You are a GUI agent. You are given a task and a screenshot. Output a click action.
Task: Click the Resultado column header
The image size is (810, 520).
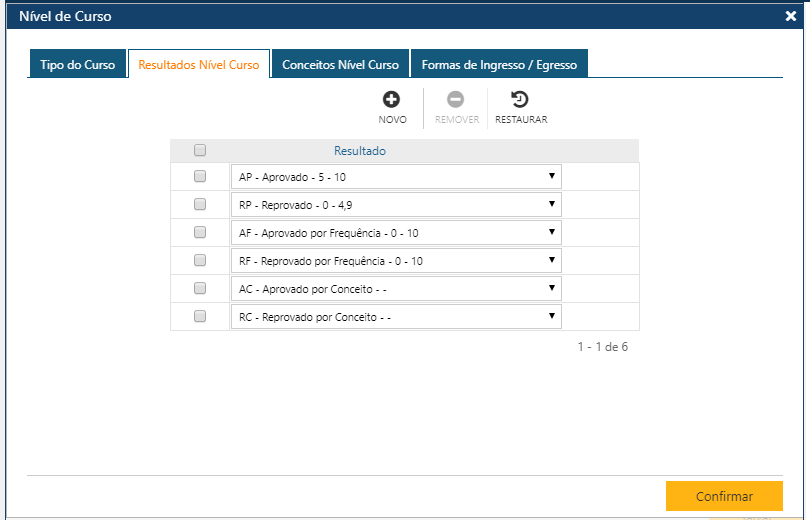[x=360, y=151]
